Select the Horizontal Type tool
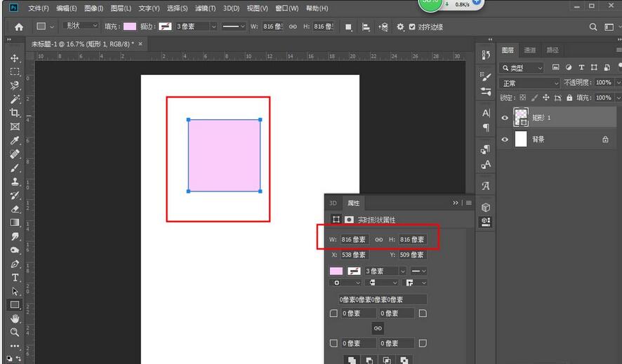 [x=15, y=278]
